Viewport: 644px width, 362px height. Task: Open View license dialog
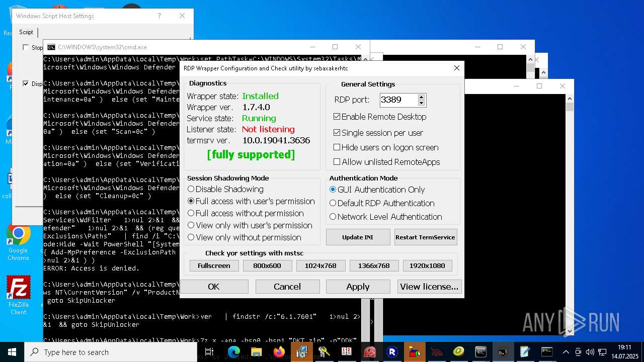pos(429,287)
